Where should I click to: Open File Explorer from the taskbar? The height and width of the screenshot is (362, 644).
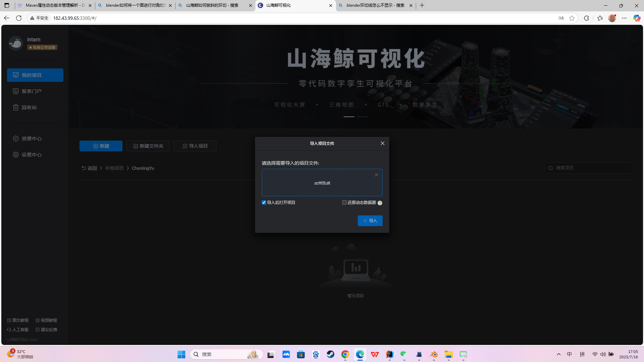click(449, 354)
